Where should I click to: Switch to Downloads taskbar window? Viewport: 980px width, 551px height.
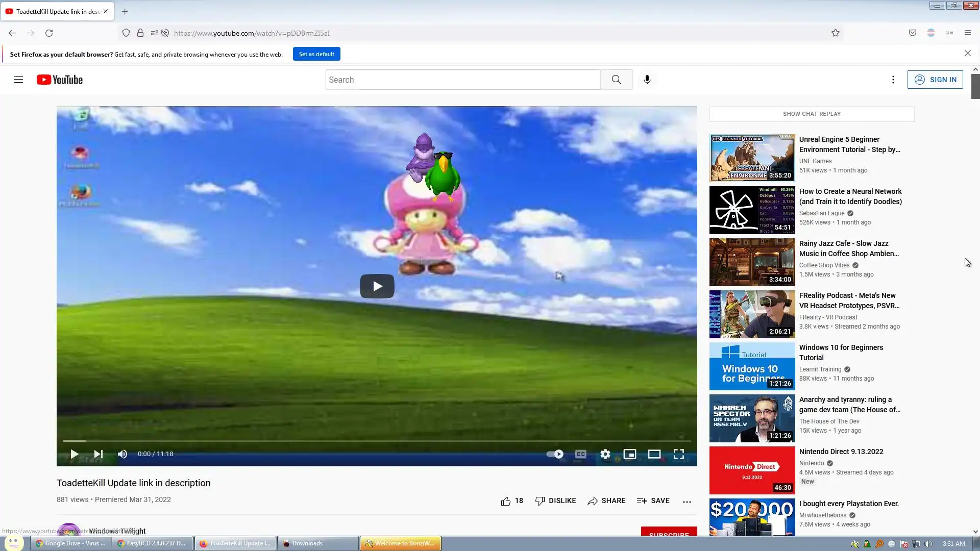coord(317,543)
